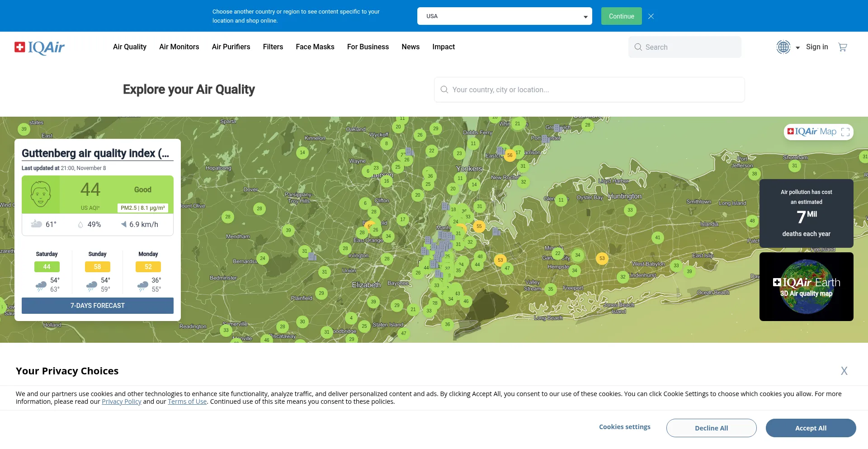Click the wind direction arrow icon

coord(123,224)
